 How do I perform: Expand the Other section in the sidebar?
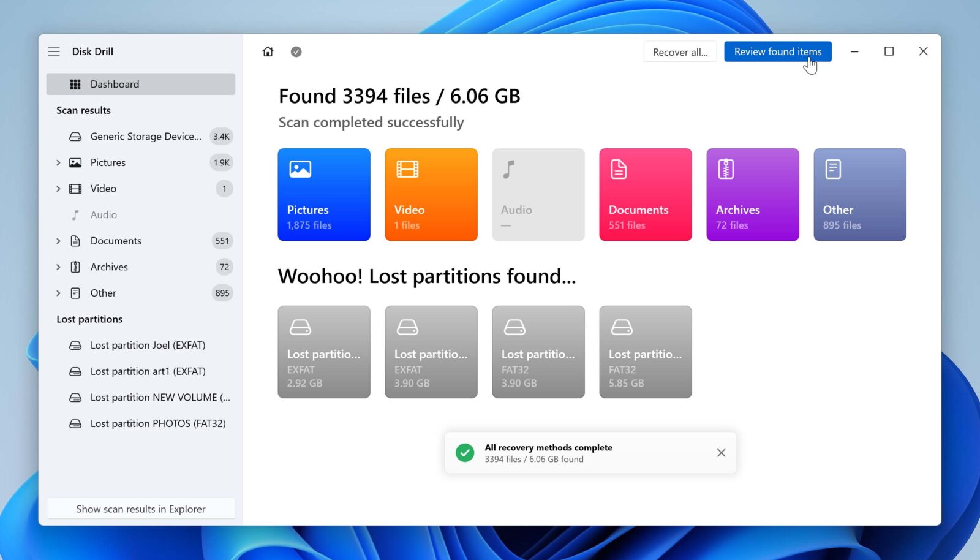pos(58,293)
